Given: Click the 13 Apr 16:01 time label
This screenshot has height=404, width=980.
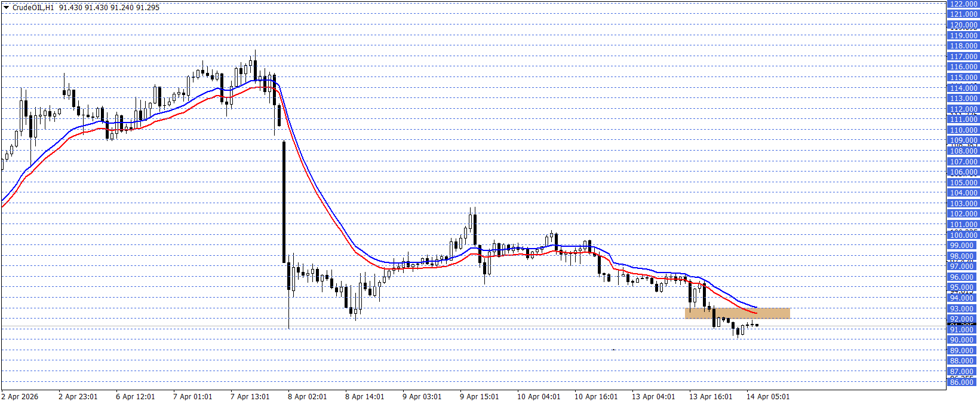Looking at the screenshot, I should point(711,397).
